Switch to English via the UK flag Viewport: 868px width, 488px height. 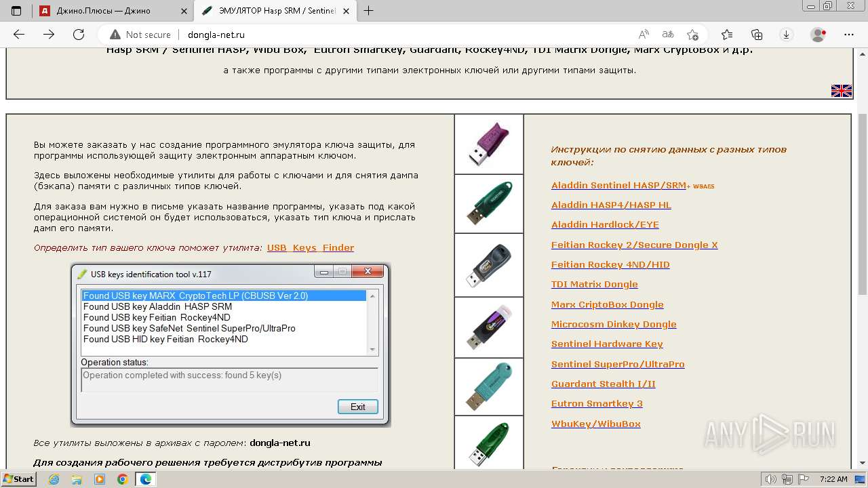[842, 91]
